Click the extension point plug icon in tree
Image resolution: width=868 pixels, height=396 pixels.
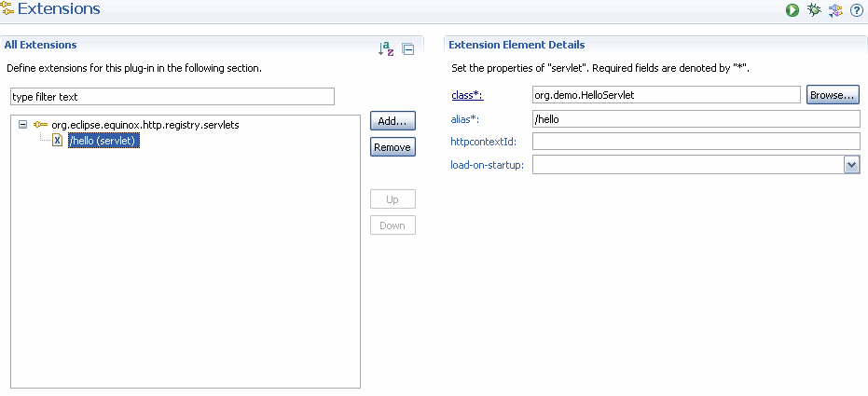click(x=40, y=125)
